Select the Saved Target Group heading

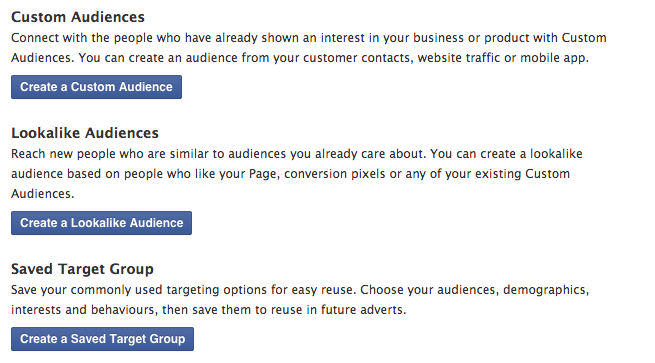coord(82,269)
